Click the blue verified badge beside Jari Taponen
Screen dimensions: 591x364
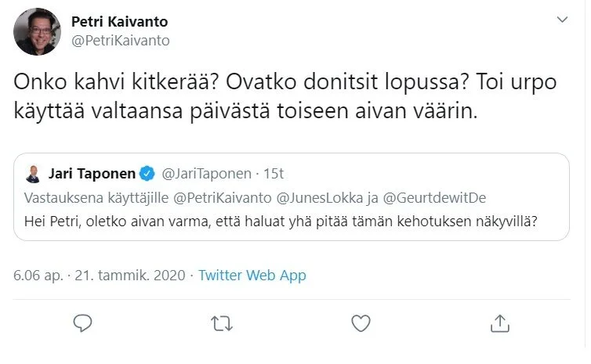[147, 173]
